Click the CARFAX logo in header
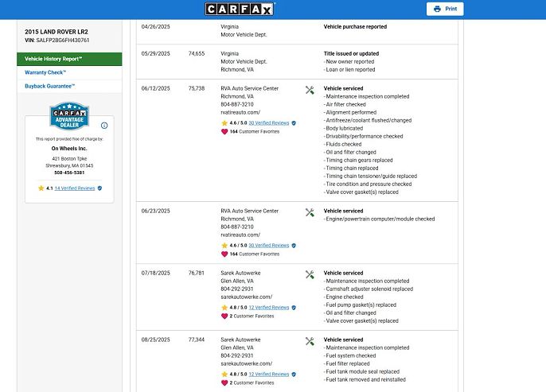This screenshot has width=546, height=392. tap(239, 9)
